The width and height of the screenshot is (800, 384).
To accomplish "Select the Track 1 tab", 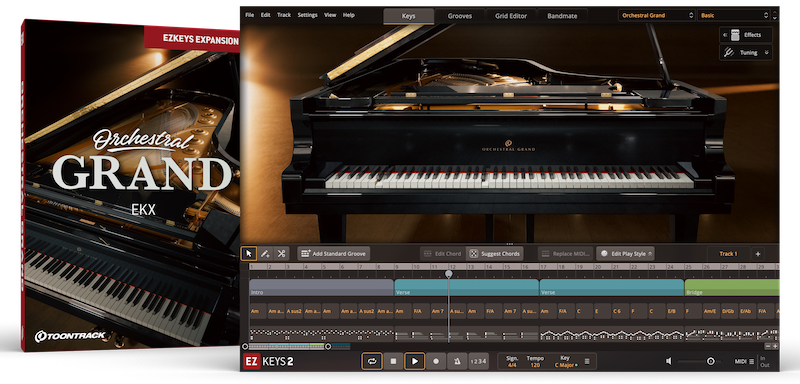I will tap(728, 253).
